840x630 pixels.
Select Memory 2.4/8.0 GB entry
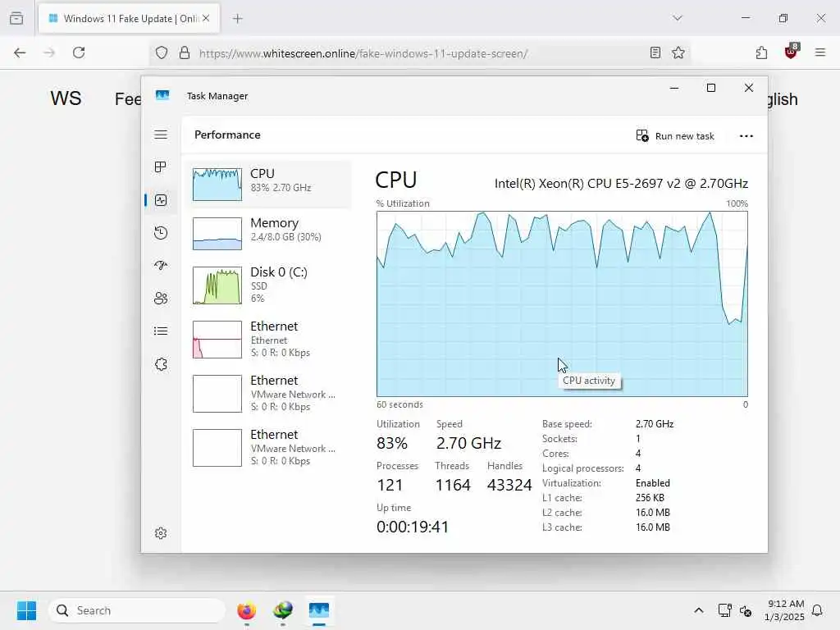268,234
